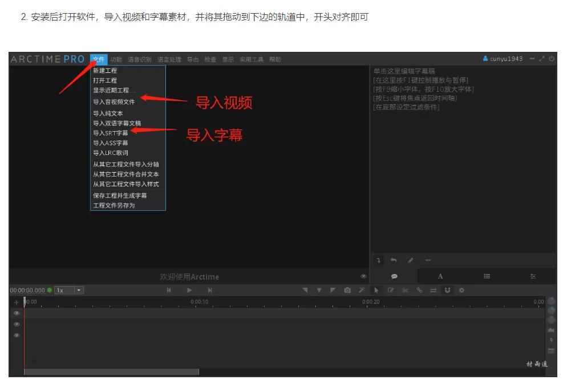Select the edit-note pencil box tool
This screenshot has width=563, height=392.
(391, 290)
